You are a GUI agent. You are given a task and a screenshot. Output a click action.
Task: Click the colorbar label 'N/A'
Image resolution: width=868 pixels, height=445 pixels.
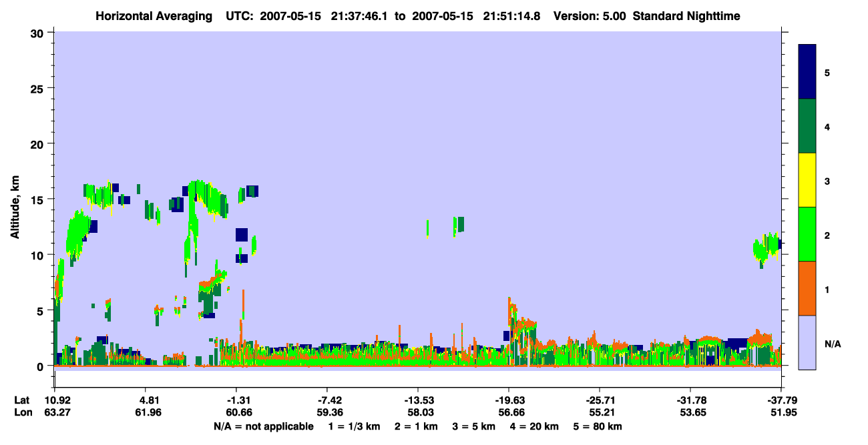click(833, 344)
